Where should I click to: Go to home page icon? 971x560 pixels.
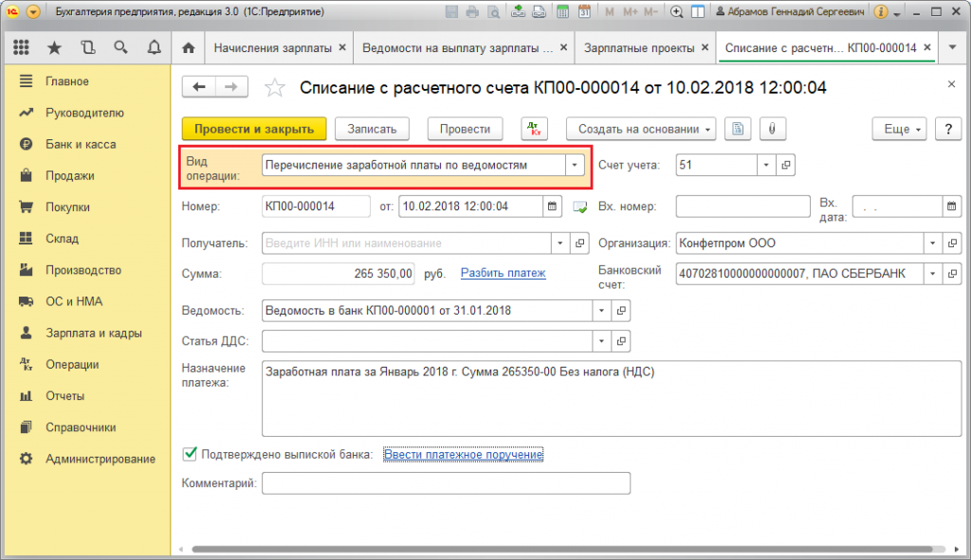(x=189, y=47)
